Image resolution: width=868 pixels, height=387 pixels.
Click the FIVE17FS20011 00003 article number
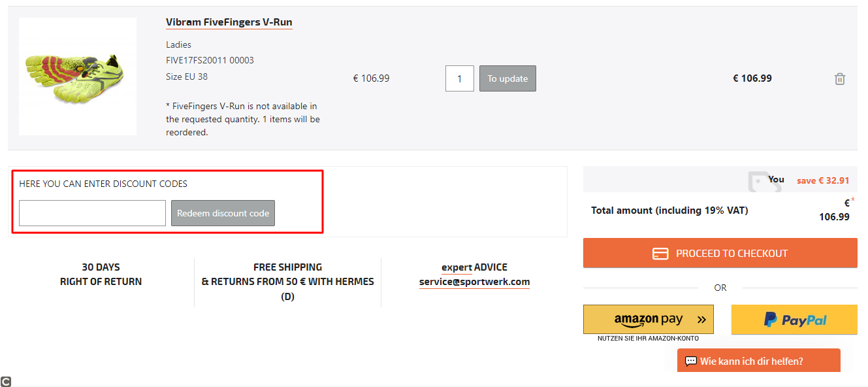click(x=210, y=60)
